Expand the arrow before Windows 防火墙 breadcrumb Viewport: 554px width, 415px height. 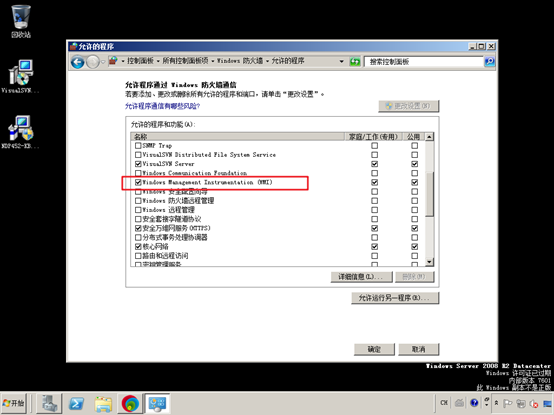(213, 61)
